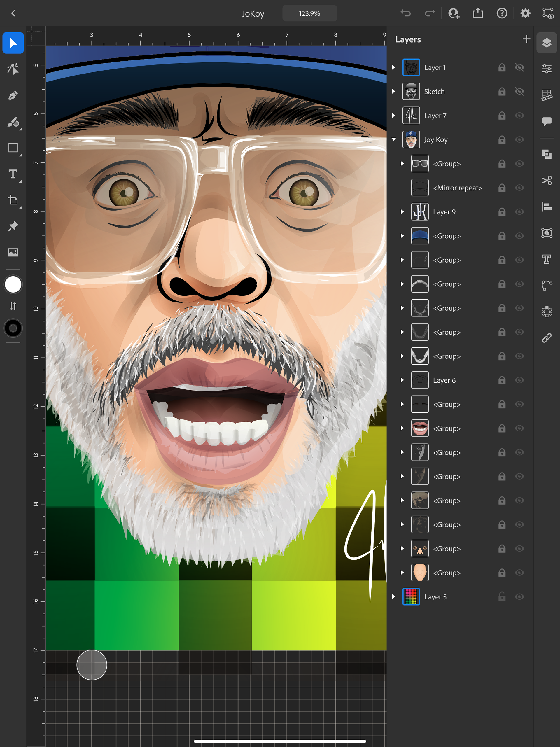The height and width of the screenshot is (747, 560).
Task: Click the Layer 6 thumbnail
Action: pos(419,380)
